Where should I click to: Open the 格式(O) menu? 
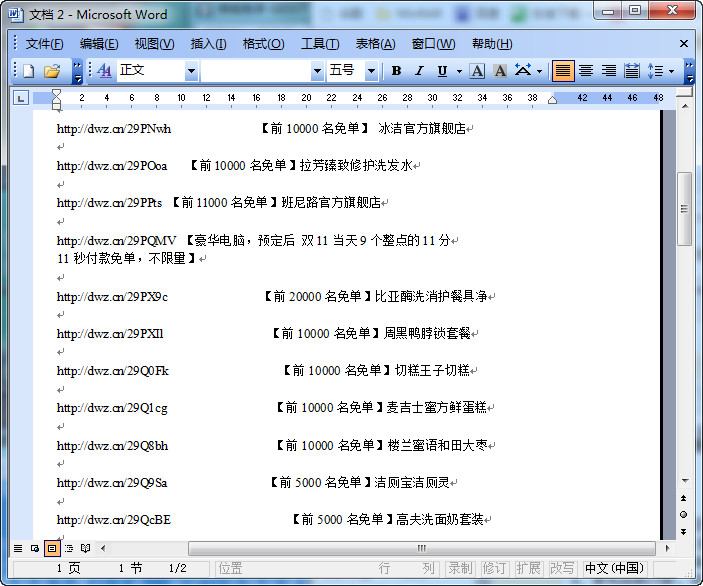point(263,44)
